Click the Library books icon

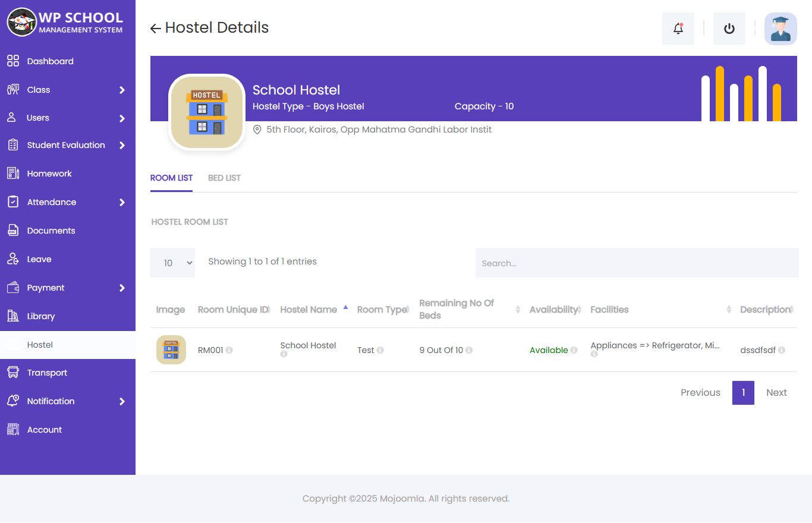point(13,316)
